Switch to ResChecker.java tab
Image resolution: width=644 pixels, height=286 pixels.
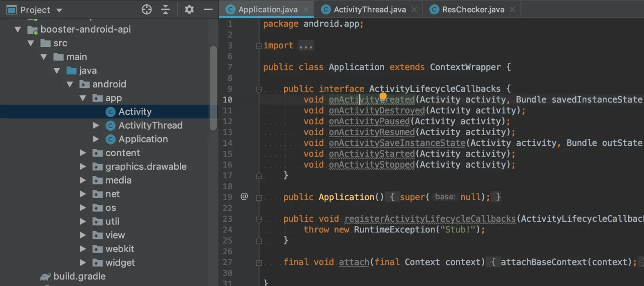(x=472, y=9)
